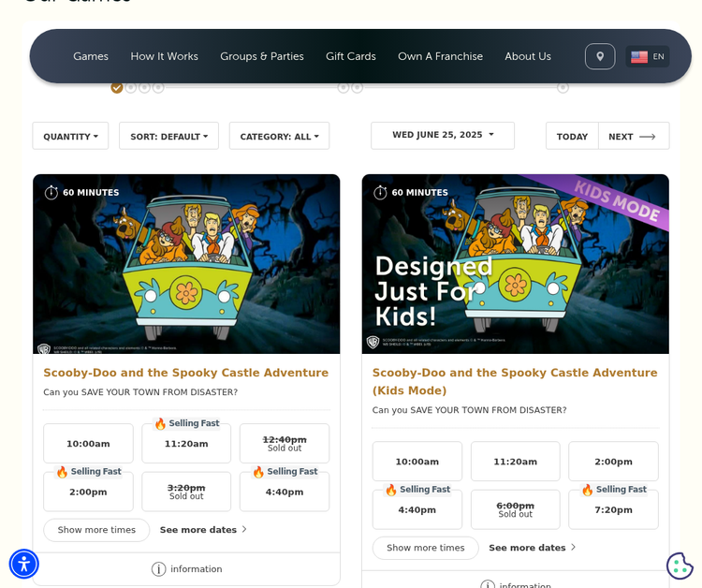Select 2:00pm for Kids Mode game

(613, 462)
